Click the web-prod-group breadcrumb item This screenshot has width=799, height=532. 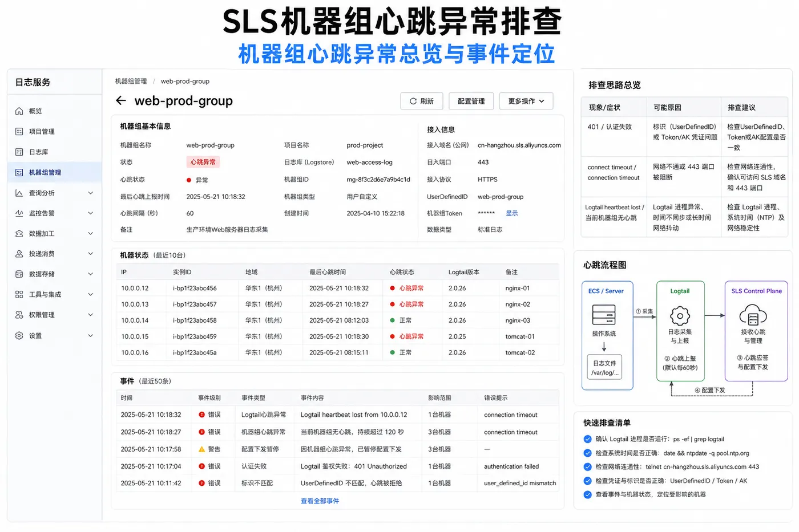[x=185, y=82]
